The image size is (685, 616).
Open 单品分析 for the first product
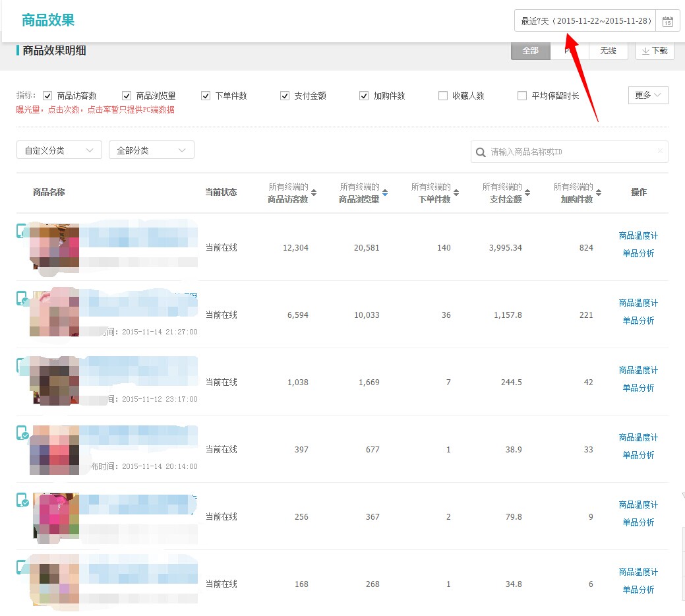(638, 253)
